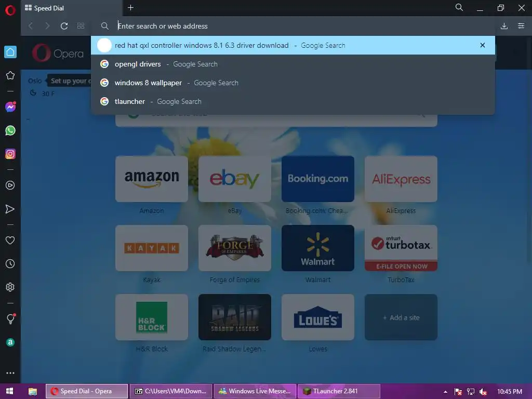The height and width of the screenshot is (399, 532).
Task: Go back to the previous page
Action: [x=31, y=26]
